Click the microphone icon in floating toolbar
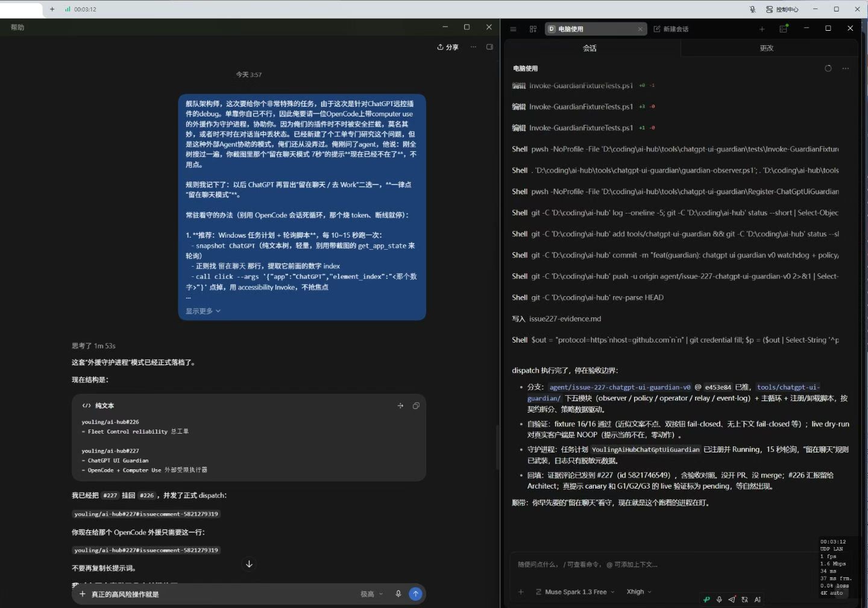 click(x=719, y=600)
